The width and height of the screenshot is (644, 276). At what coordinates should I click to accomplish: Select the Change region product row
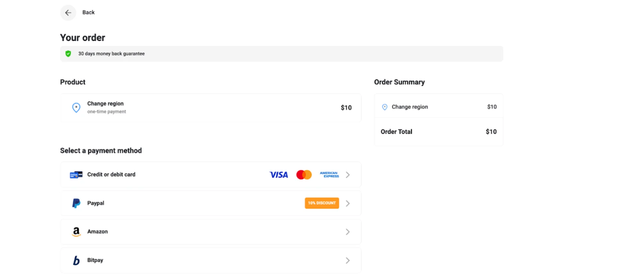point(210,108)
